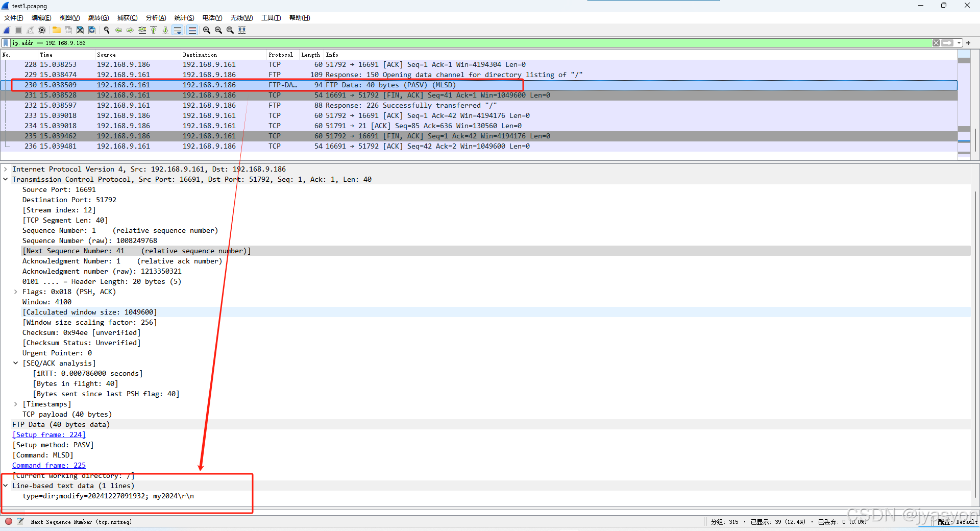Go to the last packet
The height and width of the screenshot is (531, 980).
click(x=165, y=30)
